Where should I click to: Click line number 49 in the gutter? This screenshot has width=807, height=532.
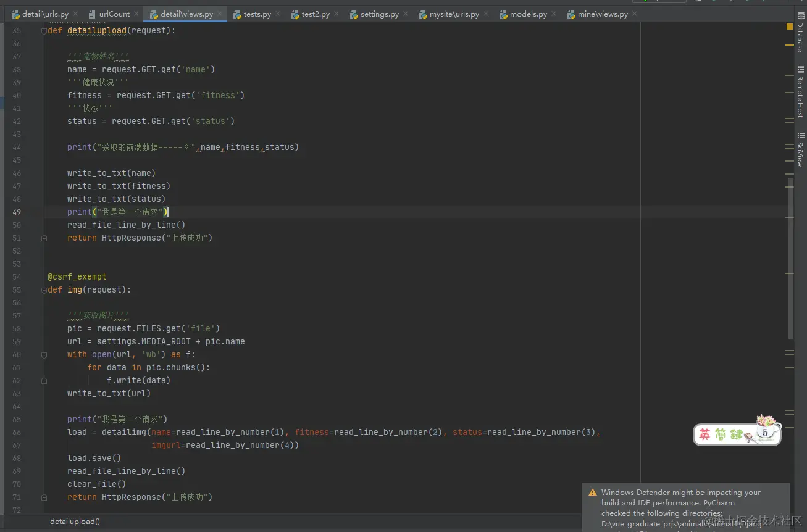(x=17, y=212)
